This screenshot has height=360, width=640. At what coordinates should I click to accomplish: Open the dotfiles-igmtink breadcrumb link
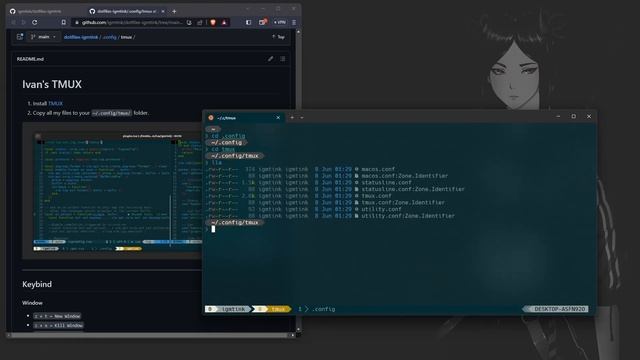point(81,37)
